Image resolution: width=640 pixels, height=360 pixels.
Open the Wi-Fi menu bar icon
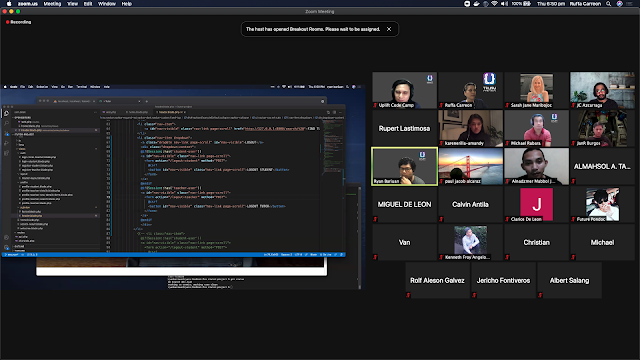(x=495, y=4)
